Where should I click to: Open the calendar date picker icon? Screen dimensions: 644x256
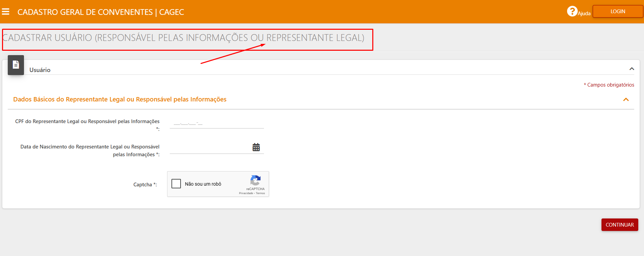click(256, 147)
